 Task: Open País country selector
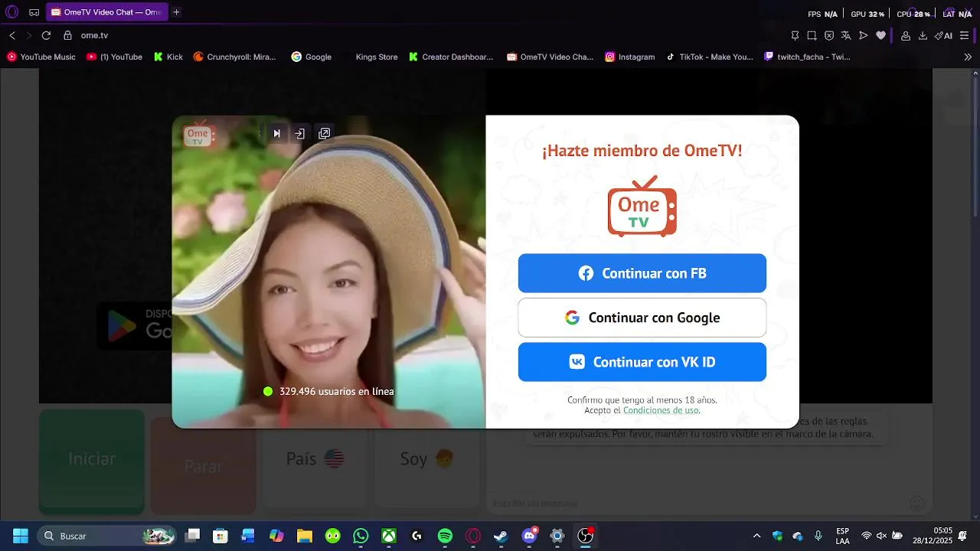pyautogui.click(x=315, y=459)
